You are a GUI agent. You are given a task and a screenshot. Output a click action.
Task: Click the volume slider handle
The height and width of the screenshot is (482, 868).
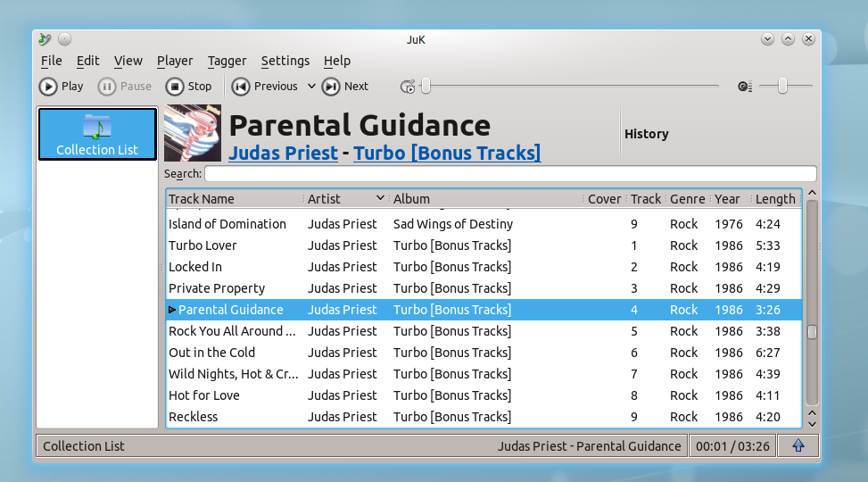coord(782,86)
